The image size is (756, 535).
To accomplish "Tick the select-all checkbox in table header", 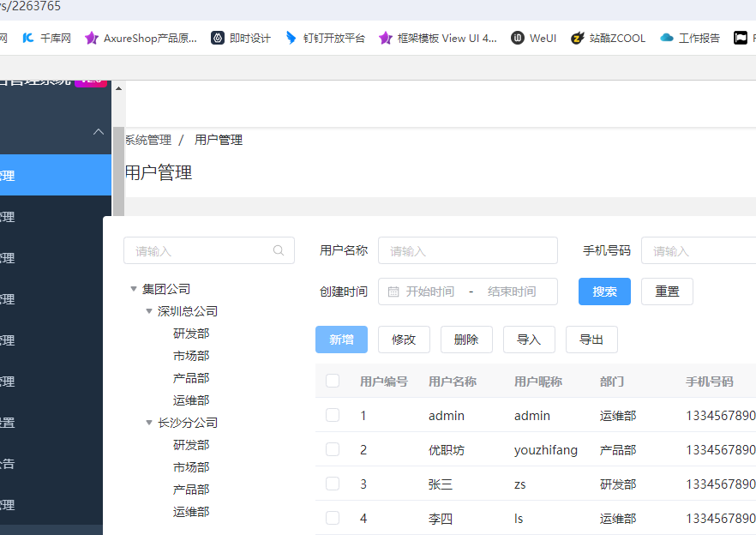I will (333, 381).
